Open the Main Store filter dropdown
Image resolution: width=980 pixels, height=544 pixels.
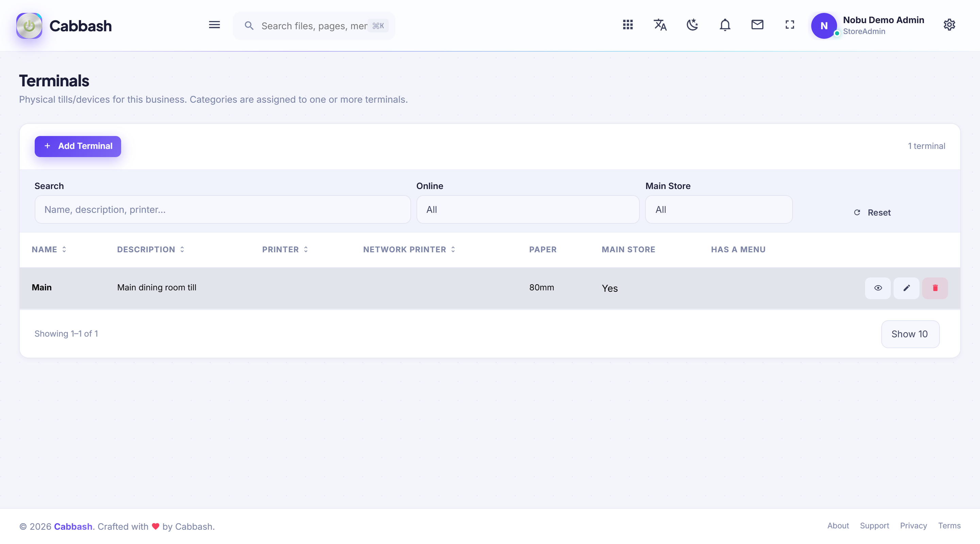pos(719,209)
